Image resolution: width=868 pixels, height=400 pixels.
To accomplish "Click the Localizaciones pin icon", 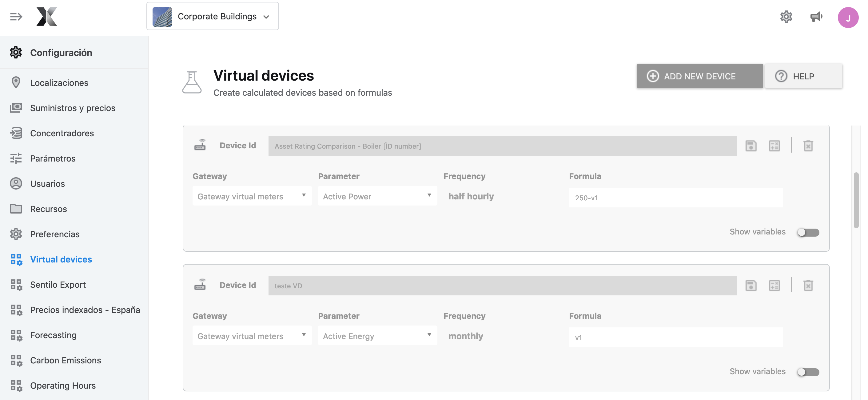I will coord(16,82).
